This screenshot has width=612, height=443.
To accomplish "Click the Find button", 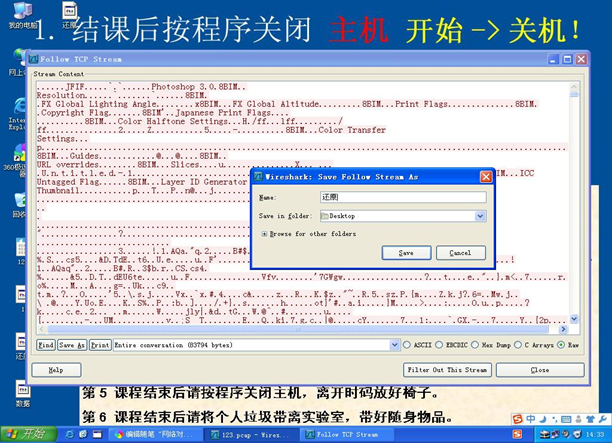I will [x=46, y=345].
